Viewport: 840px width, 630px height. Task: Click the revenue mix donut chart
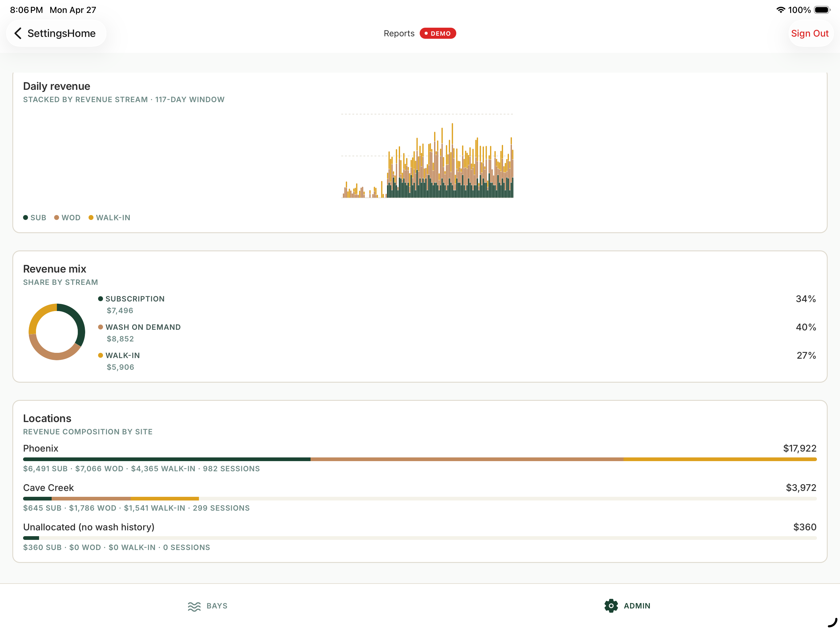click(57, 332)
